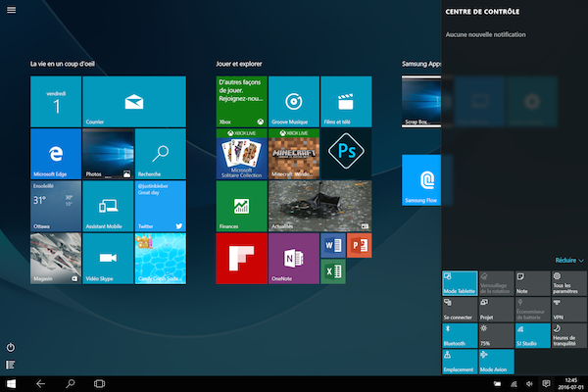The width and height of the screenshot is (588, 392).
Task: Open Task View in the taskbar
Action: 99,384
